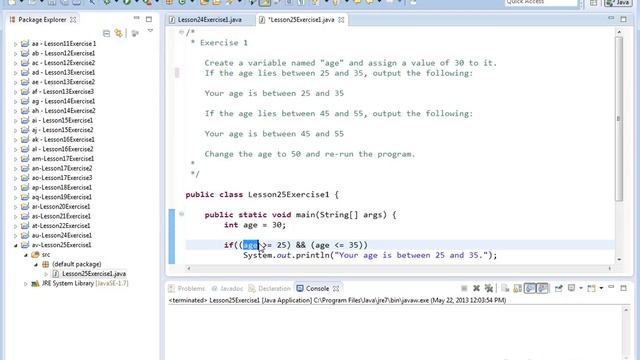Expand Lesson25Exercise1.java in the tree
This screenshot has height=360, width=640.
(x=46, y=274)
